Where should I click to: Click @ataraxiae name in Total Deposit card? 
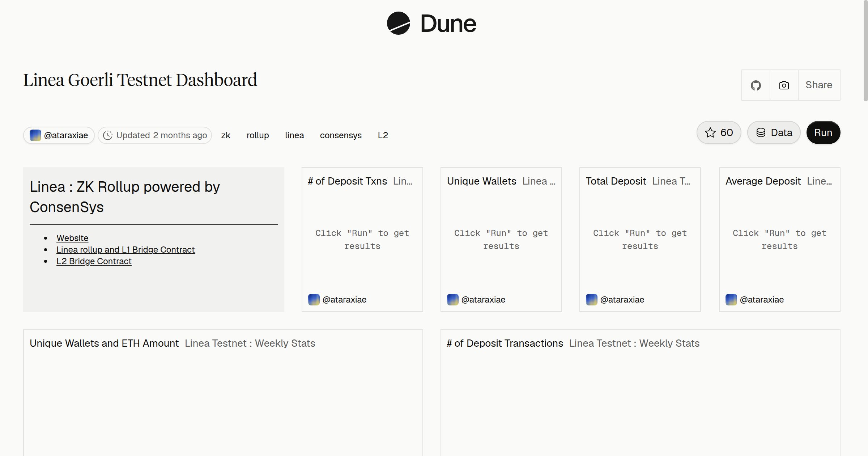click(x=622, y=300)
